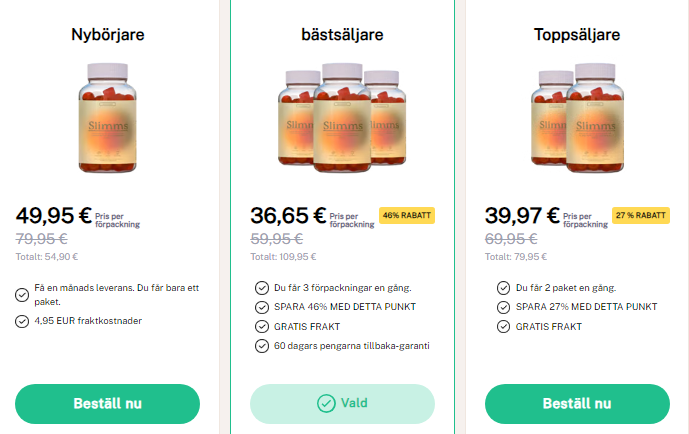Viewport: 689px width, 434px height.
Task: Click the three-bottle Slimms image
Action: (342, 118)
